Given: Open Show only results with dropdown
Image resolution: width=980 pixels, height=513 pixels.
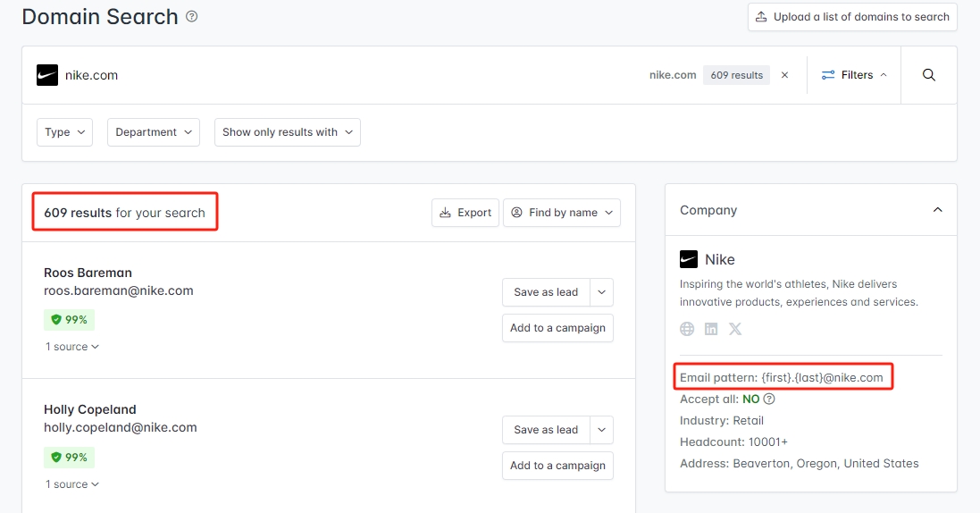Looking at the screenshot, I should [x=288, y=132].
